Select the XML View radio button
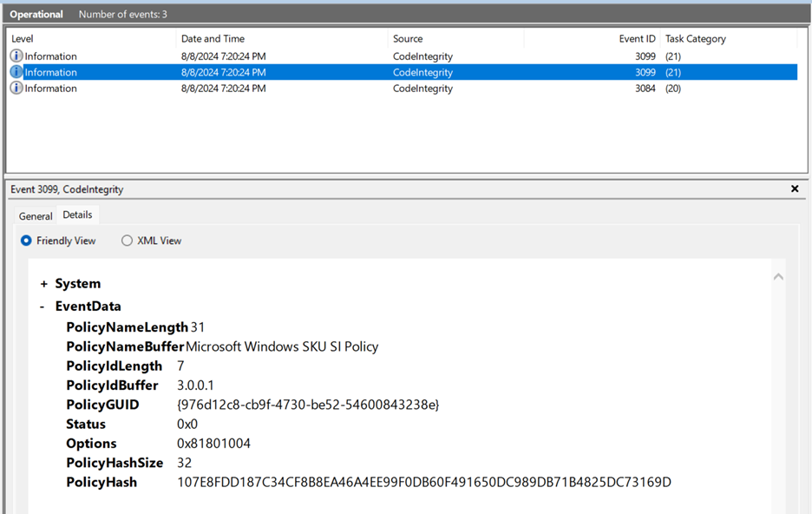Image resolution: width=812 pixels, height=514 pixels. [127, 241]
